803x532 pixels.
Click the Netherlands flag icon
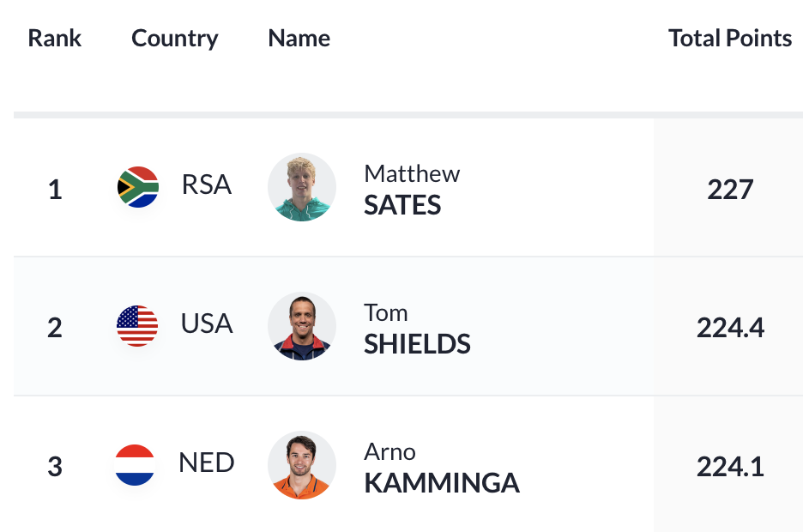pyautogui.click(x=135, y=465)
